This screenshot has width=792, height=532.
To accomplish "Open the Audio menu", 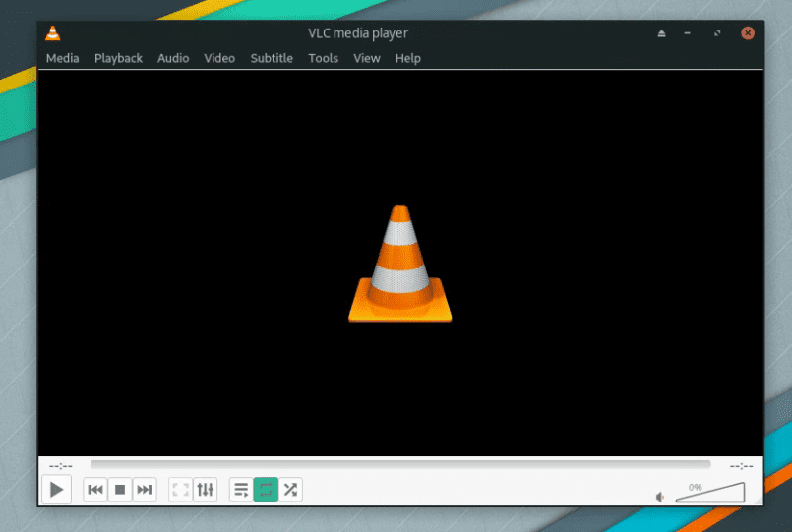I will click(173, 59).
